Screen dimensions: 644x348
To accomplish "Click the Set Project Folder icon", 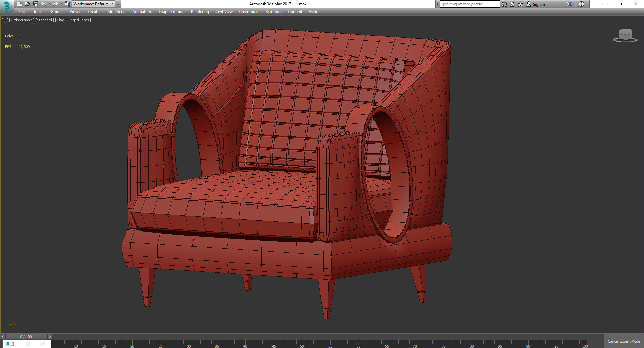I will click(67, 4).
